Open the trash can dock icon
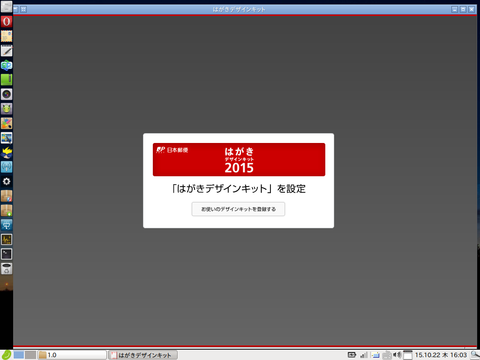The width and height of the screenshot is (480, 360). click(7, 268)
